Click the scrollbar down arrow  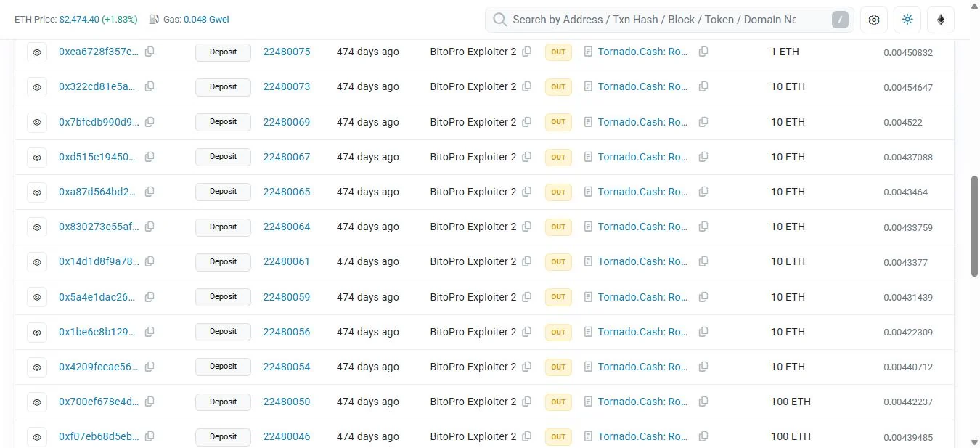[x=974, y=441]
